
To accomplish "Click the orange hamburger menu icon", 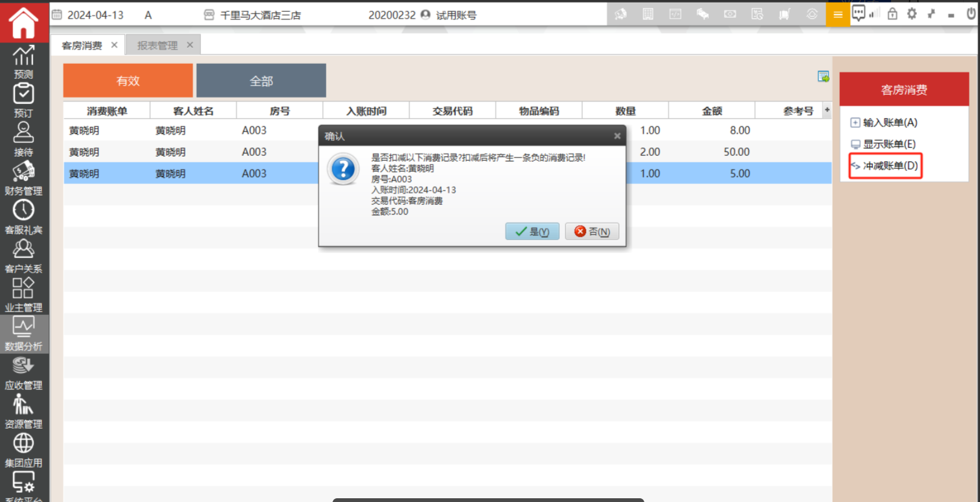I will point(838,14).
